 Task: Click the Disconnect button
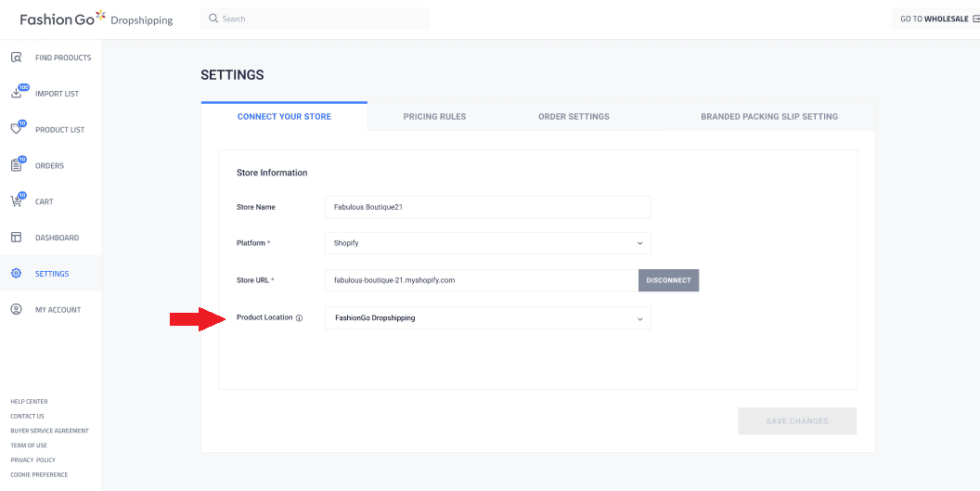tap(668, 280)
